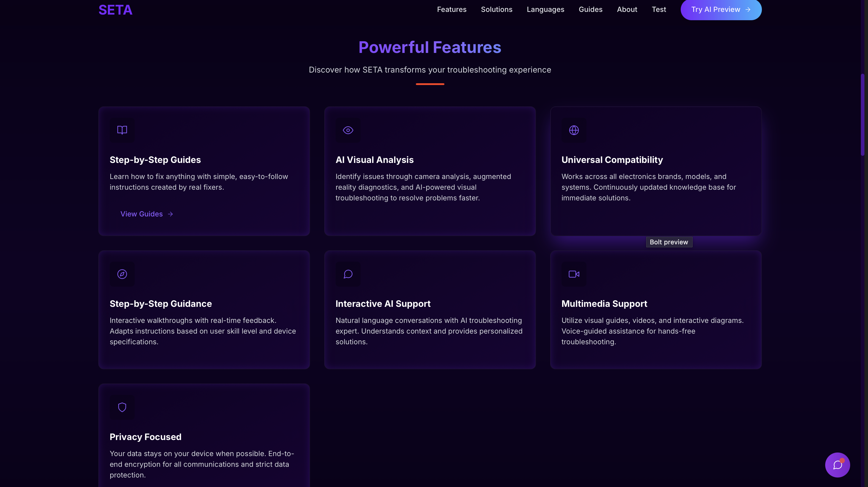
Task: Click the Universal Compatibility card heading
Action: coord(612,160)
